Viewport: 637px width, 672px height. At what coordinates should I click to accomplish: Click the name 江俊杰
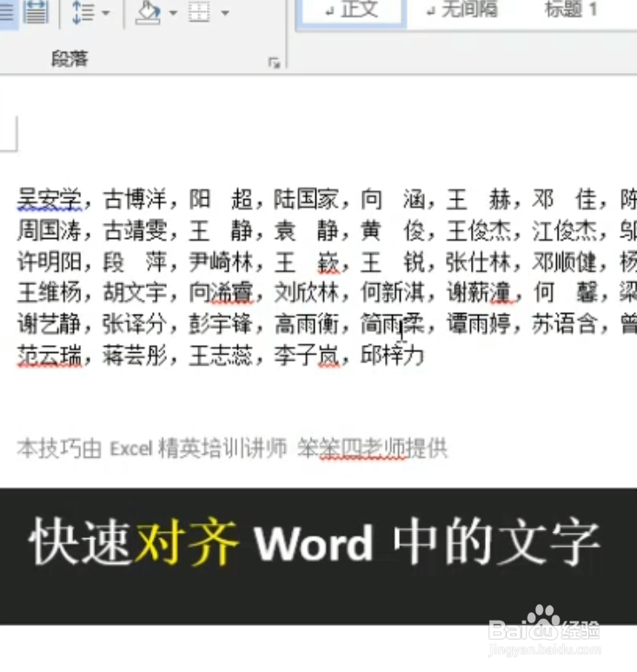coord(565,230)
